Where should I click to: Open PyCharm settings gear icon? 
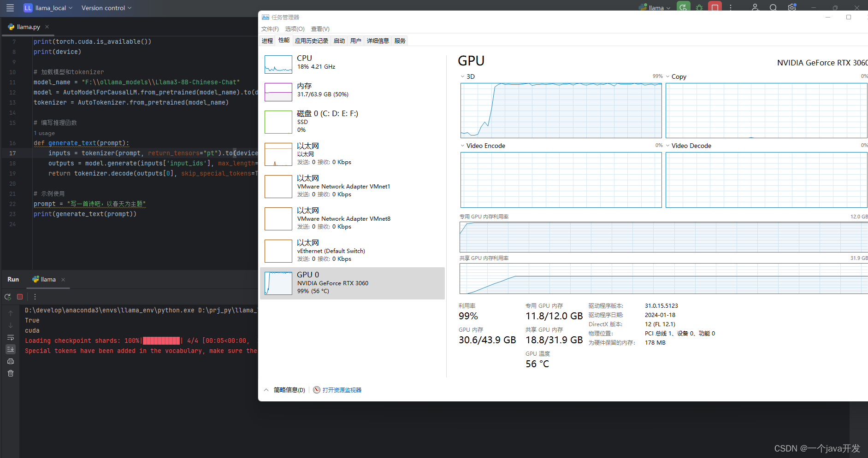click(x=792, y=8)
